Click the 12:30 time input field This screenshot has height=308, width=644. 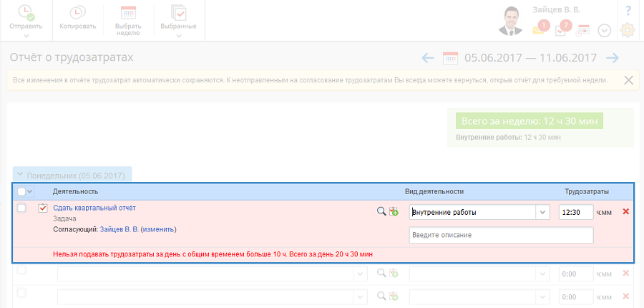pos(576,213)
